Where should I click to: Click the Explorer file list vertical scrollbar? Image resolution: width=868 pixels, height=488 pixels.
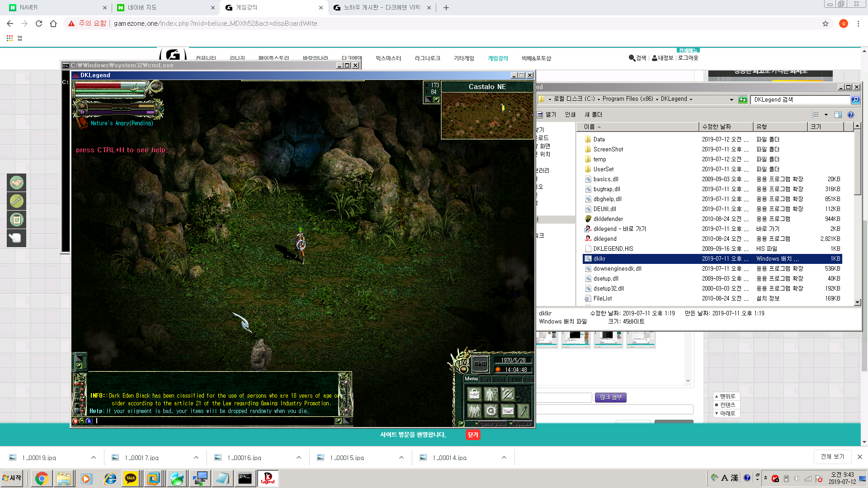click(857, 163)
